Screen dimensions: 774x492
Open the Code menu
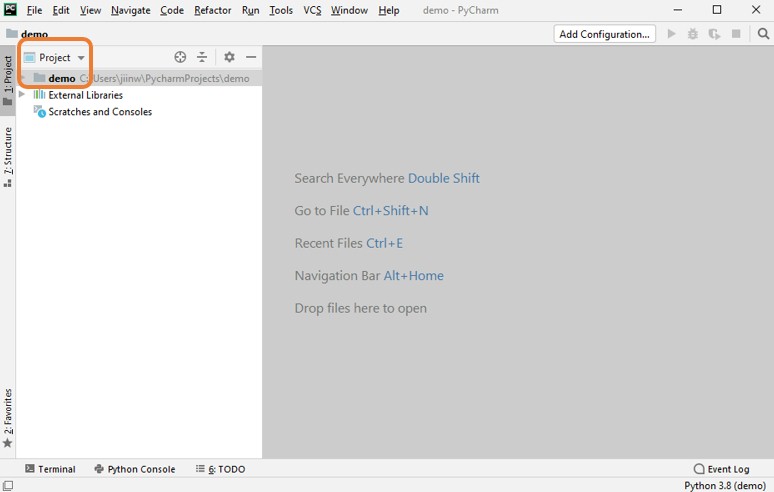(172, 10)
